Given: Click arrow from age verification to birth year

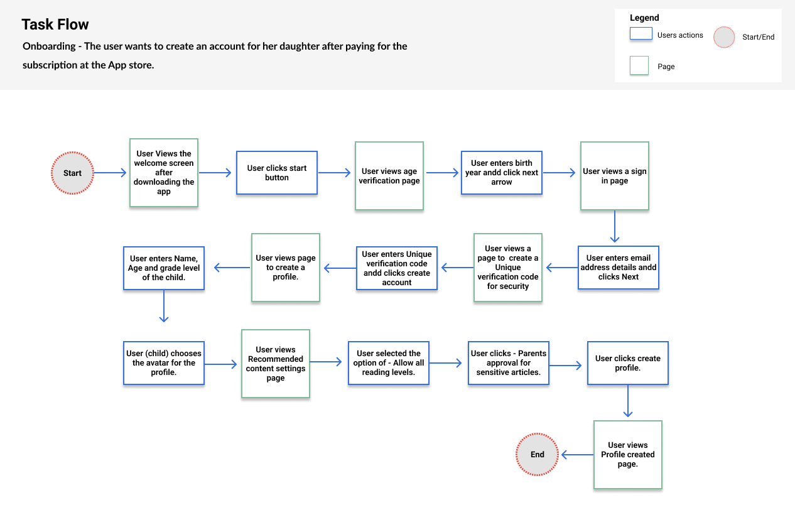Looking at the screenshot, I should click(x=443, y=173).
